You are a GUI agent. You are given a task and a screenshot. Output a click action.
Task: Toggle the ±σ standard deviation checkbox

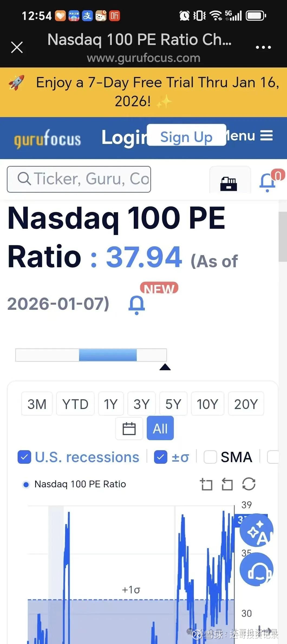[161, 457]
